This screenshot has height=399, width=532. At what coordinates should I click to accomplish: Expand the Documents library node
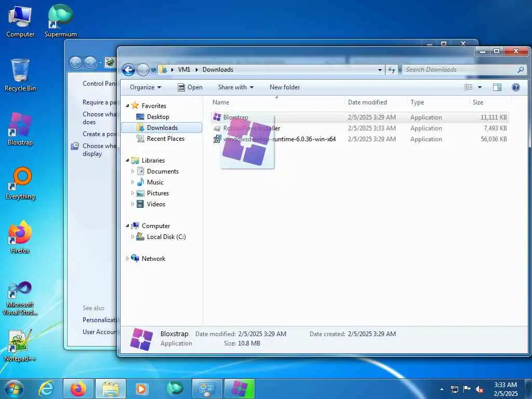132,171
